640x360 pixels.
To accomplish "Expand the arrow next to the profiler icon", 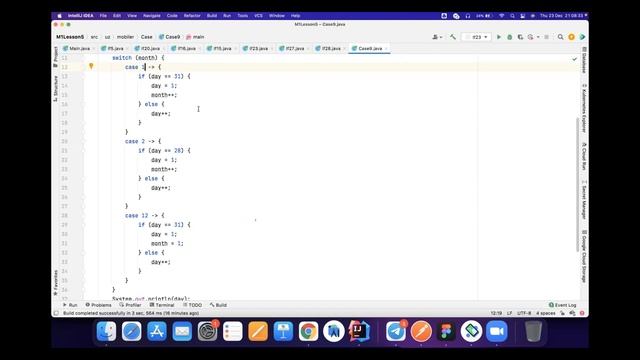I will click(538, 37).
